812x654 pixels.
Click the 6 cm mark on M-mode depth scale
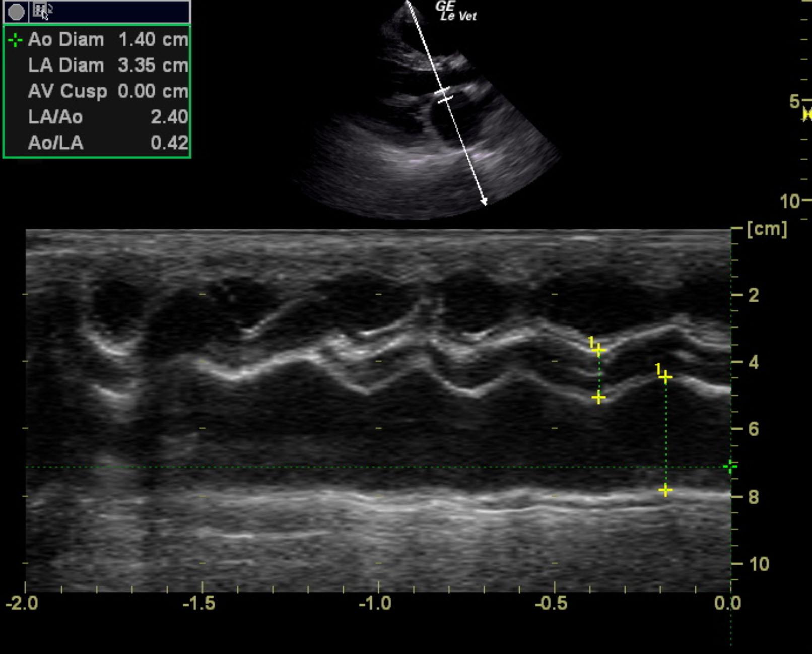coord(753,429)
